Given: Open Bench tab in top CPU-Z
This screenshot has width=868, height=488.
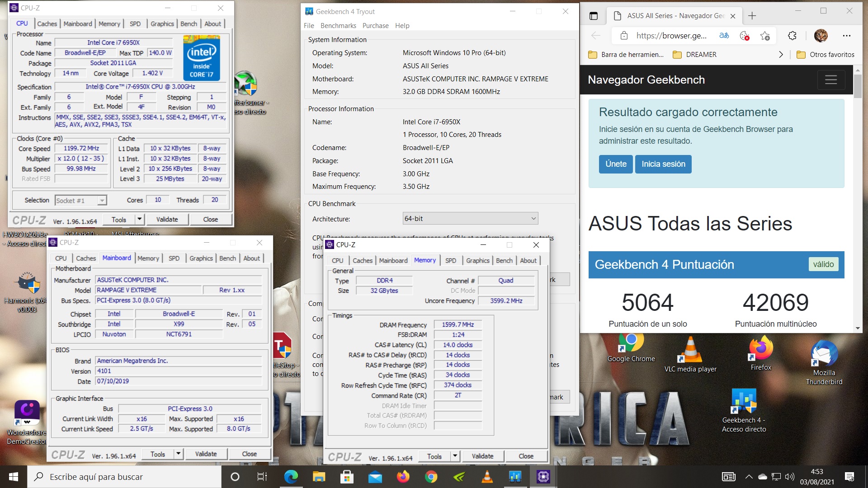Looking at the screenshot, I should click(x=189, y=24).
